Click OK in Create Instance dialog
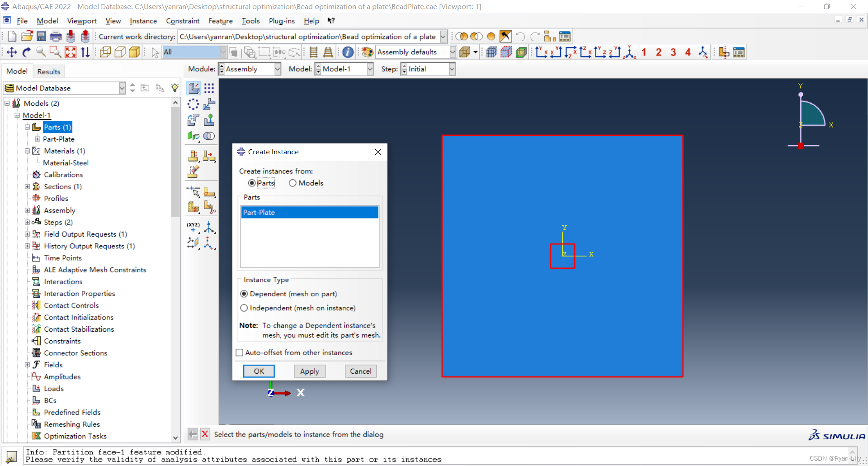The image size is (868, 466). [259, 371]
